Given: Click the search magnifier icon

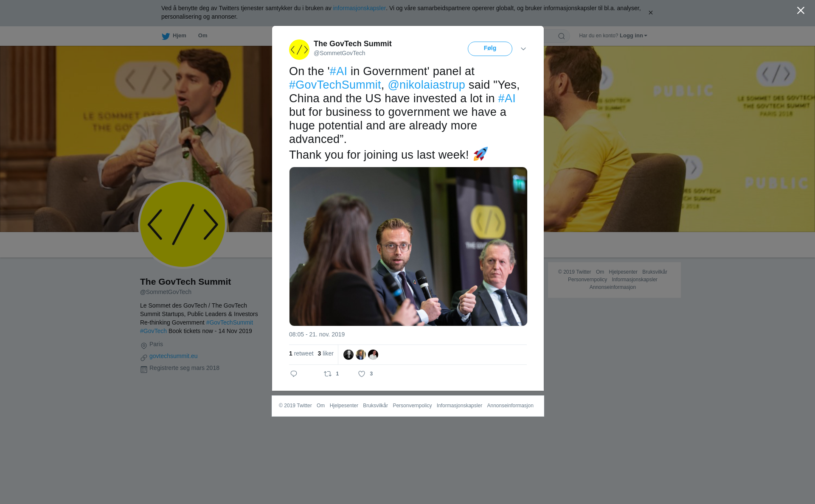Looking at the screenshot, I should pyautogui.click(x=561, y=36).
